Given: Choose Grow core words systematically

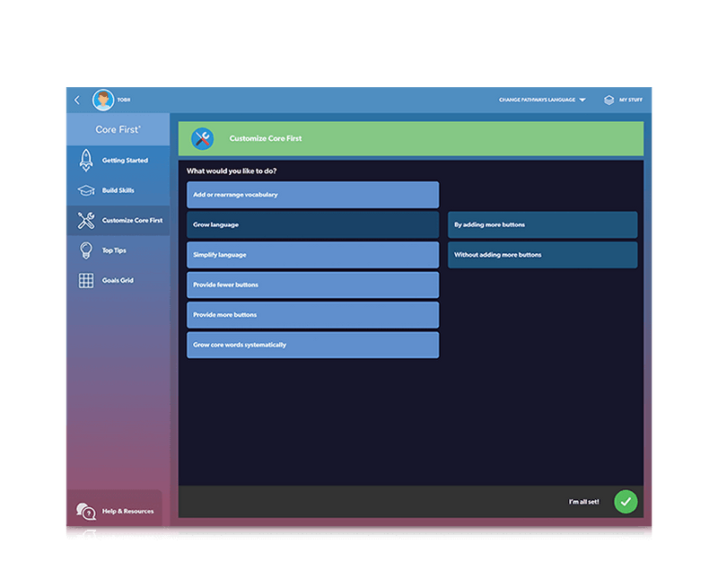Looking at the screenshot, I should click(312, 345).
